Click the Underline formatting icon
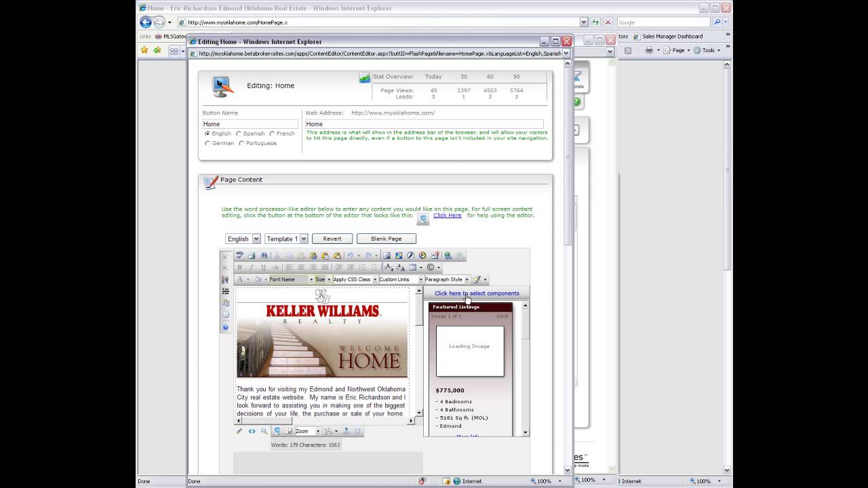Screen dimensions: 868x488 [263, 267]
